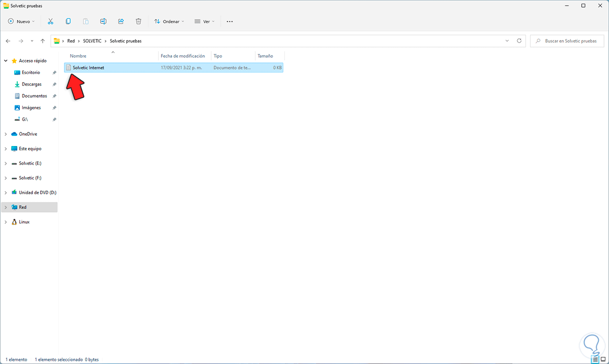
Task: Select Red in the sidebar
Action: 23,207
